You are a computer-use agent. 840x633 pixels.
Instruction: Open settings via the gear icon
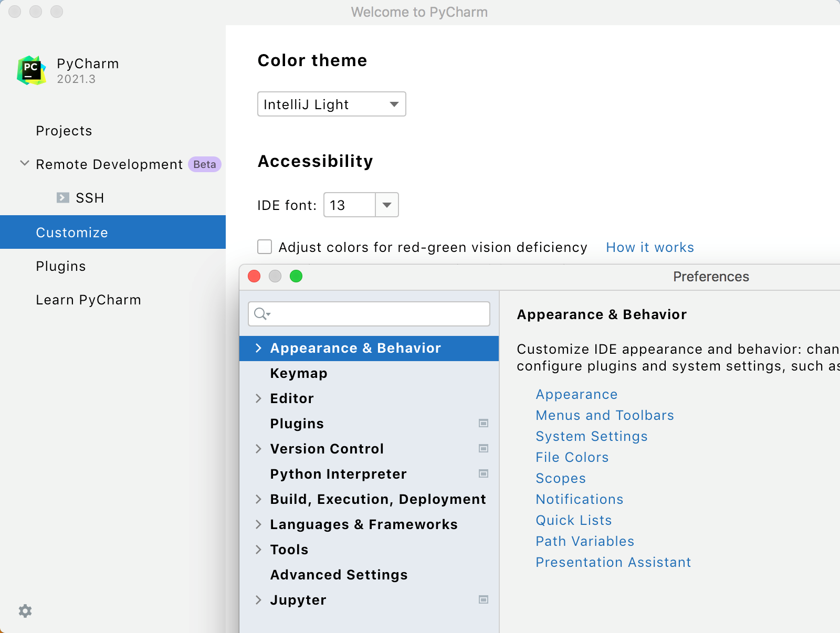25,611
